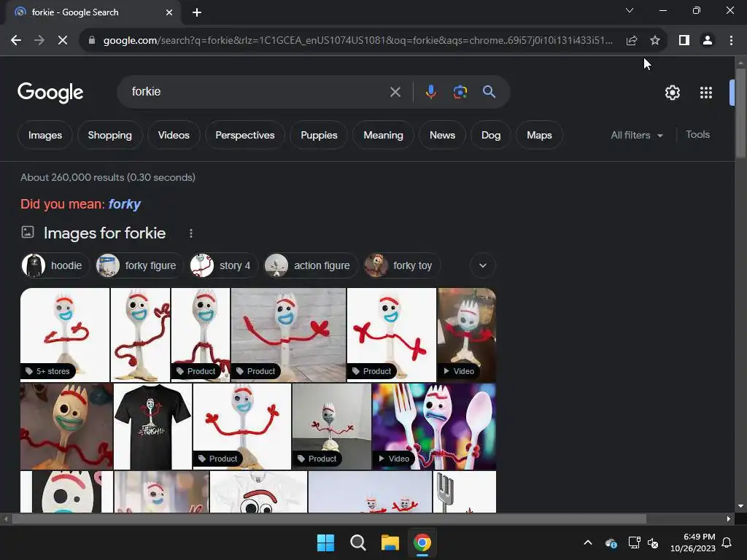This screenshot has height=560, width=747.
Task: Switch to Maps results
Action: [x=539, y=135]
